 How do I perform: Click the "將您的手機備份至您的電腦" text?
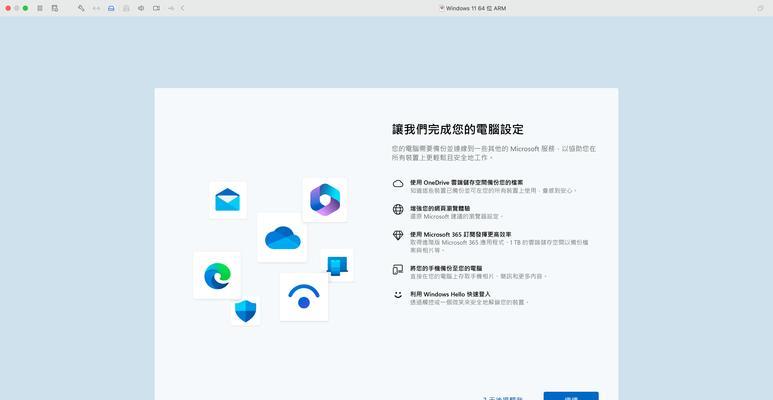pyautogui.click(x=446, y=268)
